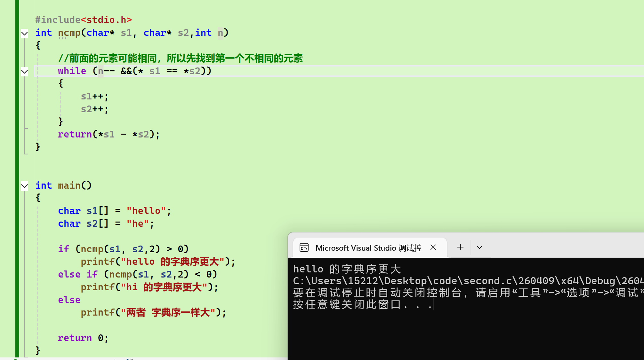Place cursor on the s1++ statement

[94, 96]
